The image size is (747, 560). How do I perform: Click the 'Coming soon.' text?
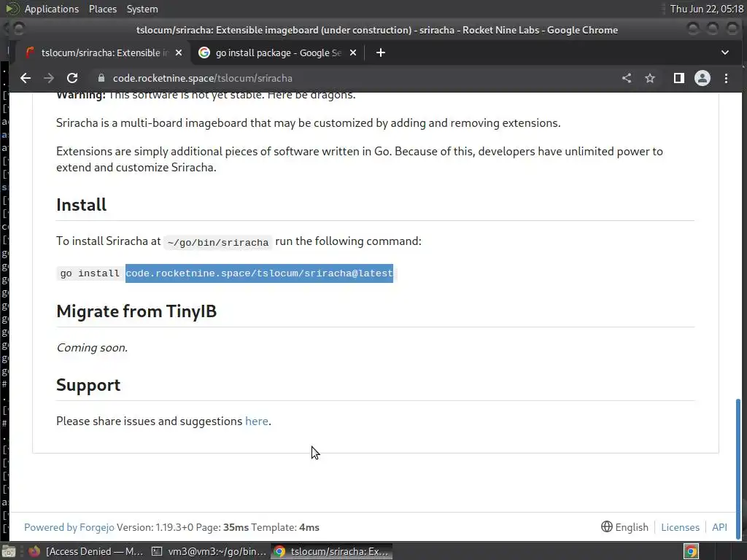point(92,348)
